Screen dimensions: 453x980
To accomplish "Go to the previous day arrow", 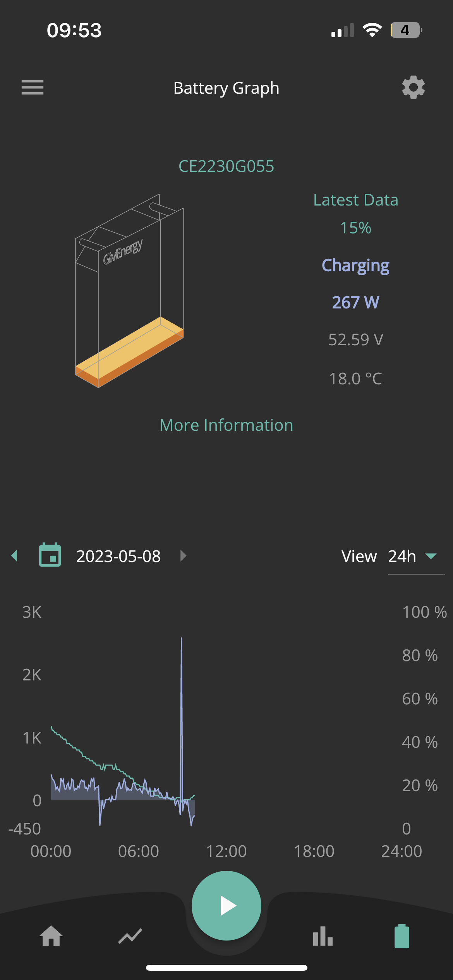I will [15, 556].
